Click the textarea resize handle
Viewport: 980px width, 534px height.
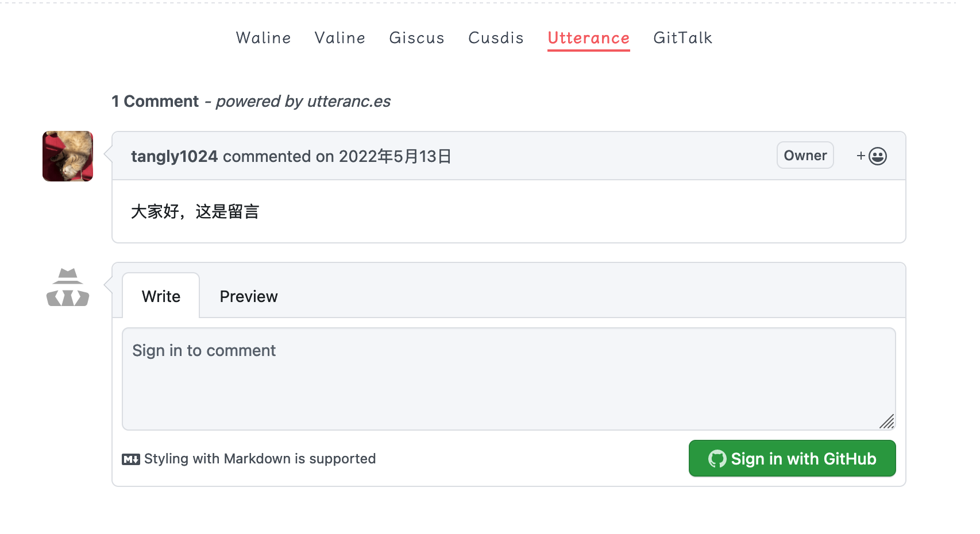coord(887,421)
